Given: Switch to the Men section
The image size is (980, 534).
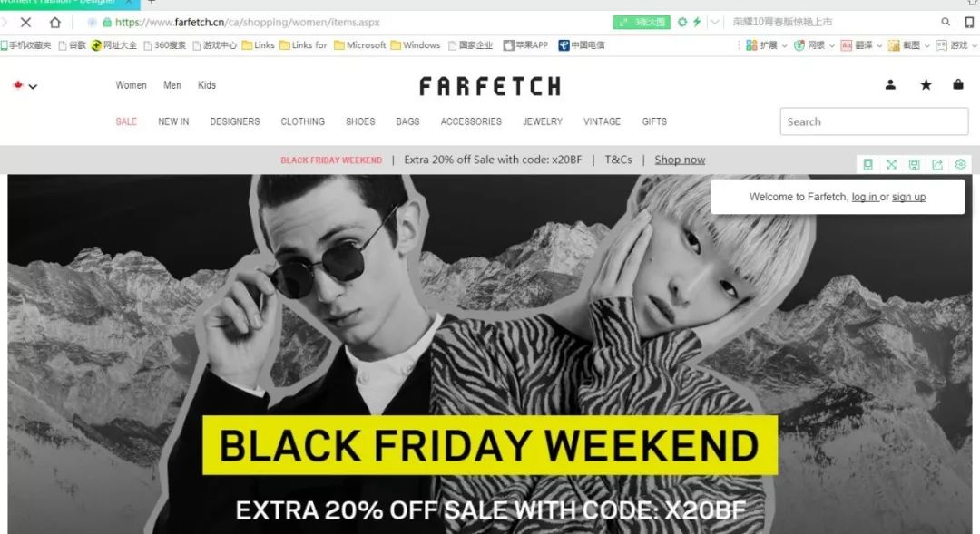Looking at the screenshot, I should (171, 85).
